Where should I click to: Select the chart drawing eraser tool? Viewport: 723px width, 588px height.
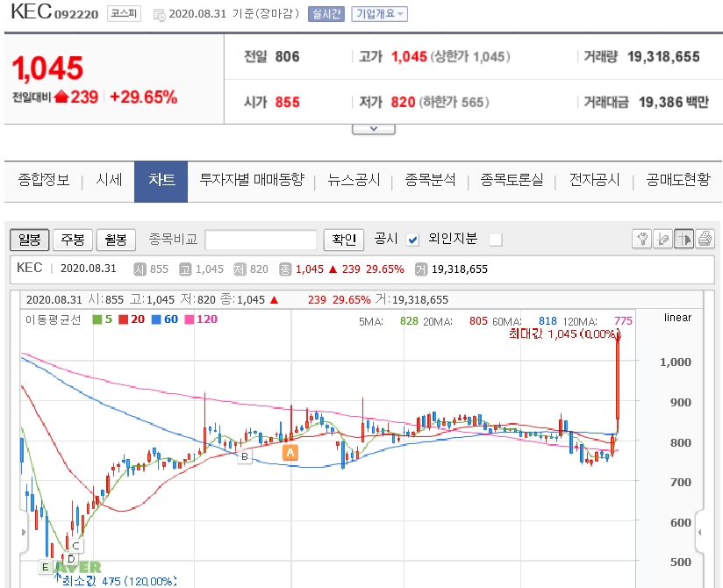tap(662, 239)
